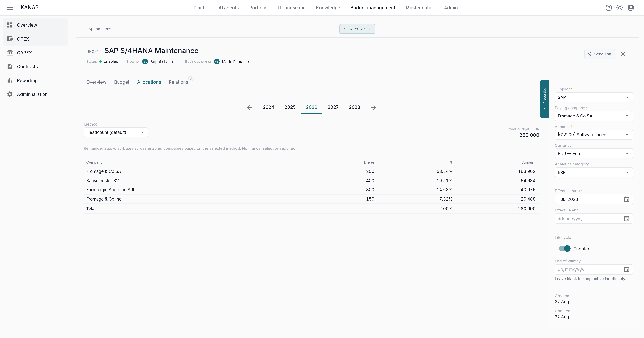Viewport: 644px width, 338px height.
Task: Open Portfolio in top navigation
Action: tap(258, 8)
